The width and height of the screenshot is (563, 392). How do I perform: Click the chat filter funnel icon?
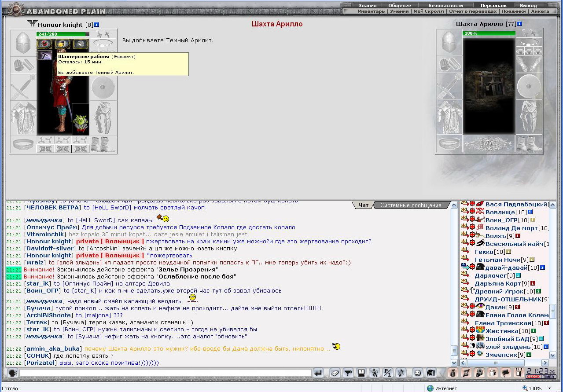pyautogui.click(x=348, y=373)
